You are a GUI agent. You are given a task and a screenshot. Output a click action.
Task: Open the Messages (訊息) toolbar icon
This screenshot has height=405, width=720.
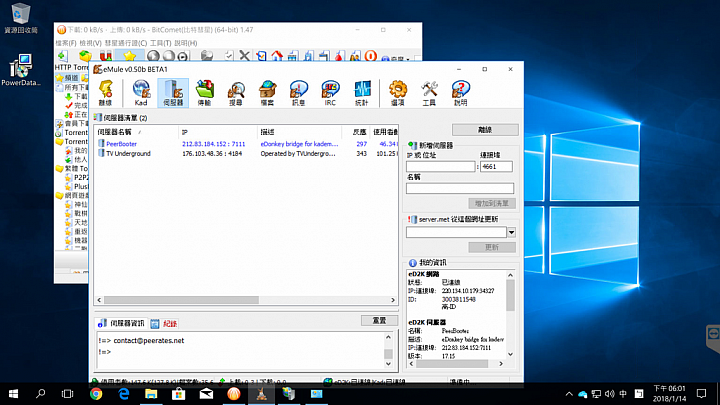tap(298, 93)
